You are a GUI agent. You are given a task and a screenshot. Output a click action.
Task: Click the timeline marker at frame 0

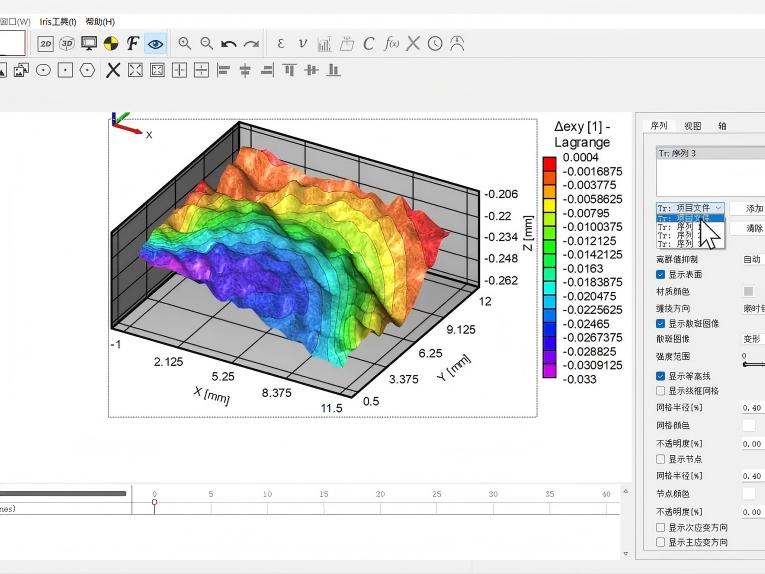(x=154, y=502)
